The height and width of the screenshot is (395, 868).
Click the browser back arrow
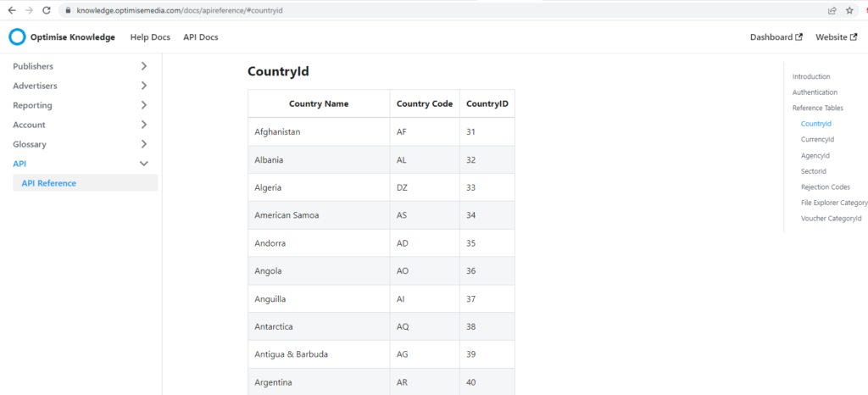tap(11, 10)
